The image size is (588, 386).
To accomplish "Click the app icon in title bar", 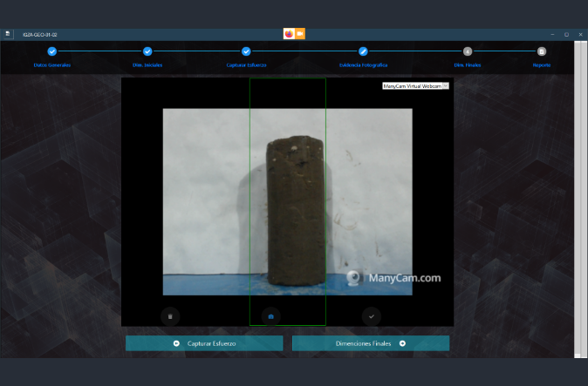I will point(8,34).
